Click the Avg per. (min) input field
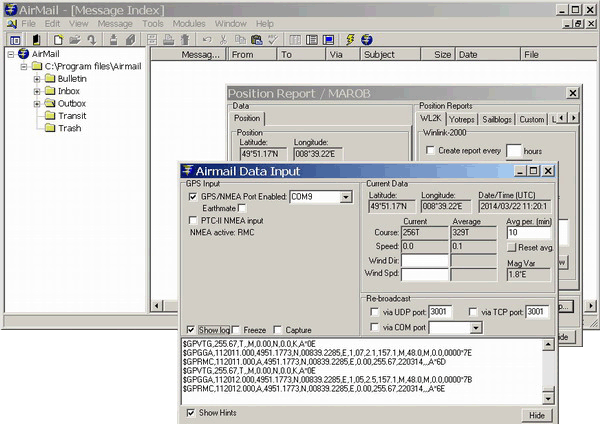The image size is (600, 424). click(528, 233)
